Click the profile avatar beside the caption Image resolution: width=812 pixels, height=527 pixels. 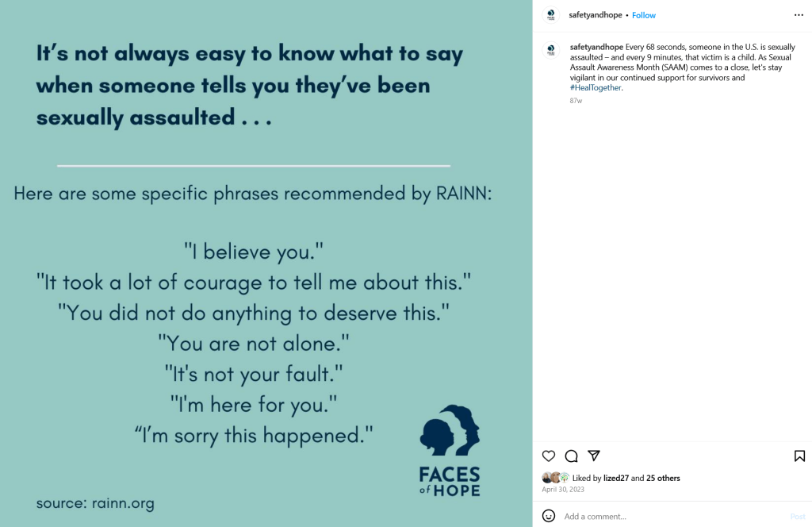551,50
